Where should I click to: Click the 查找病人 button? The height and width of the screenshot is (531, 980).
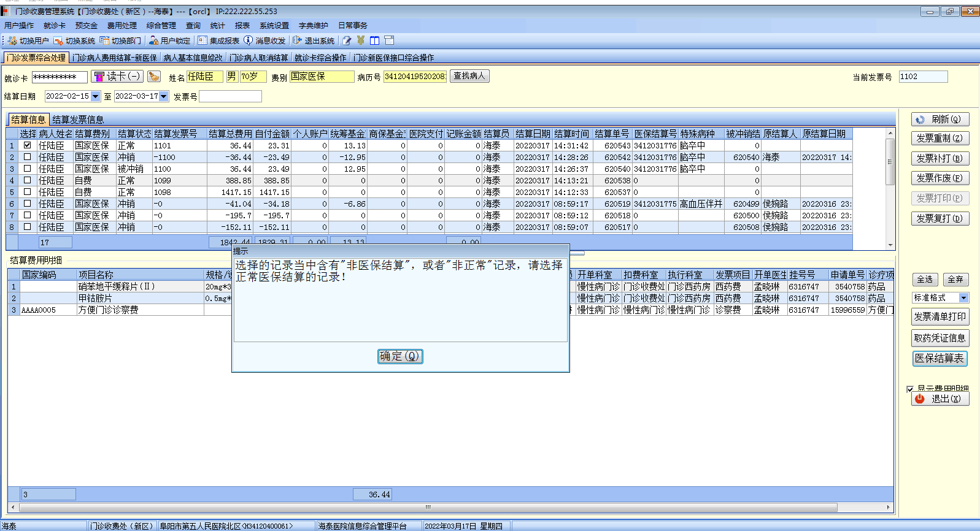pyautogui.click(x=469, y=76)
